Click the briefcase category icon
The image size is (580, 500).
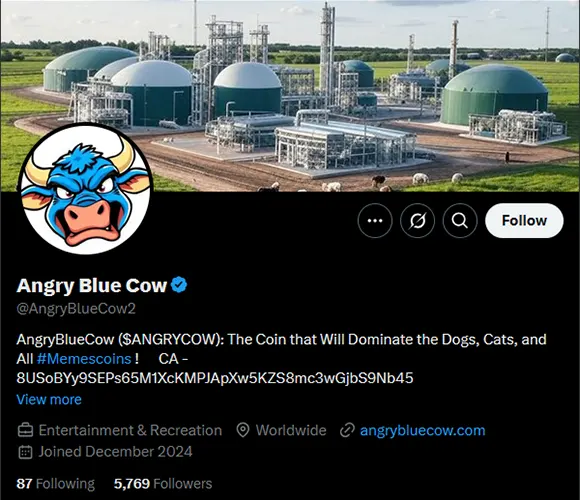(25, 430)
